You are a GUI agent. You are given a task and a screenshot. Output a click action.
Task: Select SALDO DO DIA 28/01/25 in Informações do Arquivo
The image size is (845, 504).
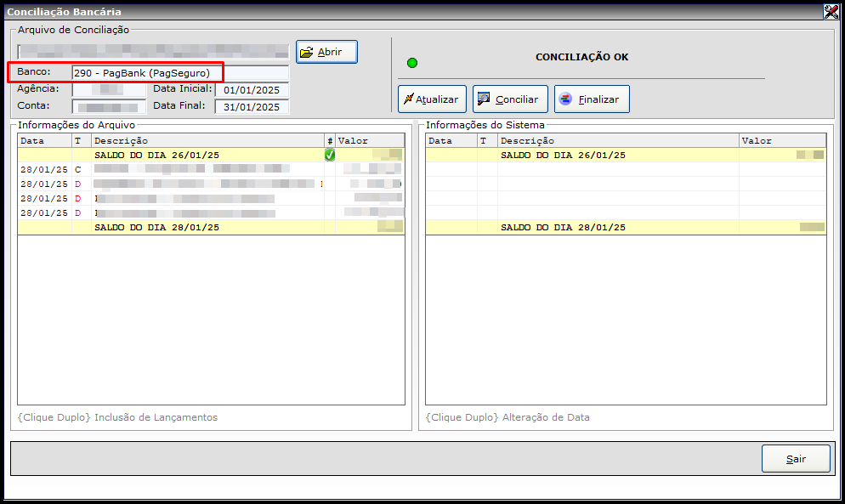pos(211,227)
